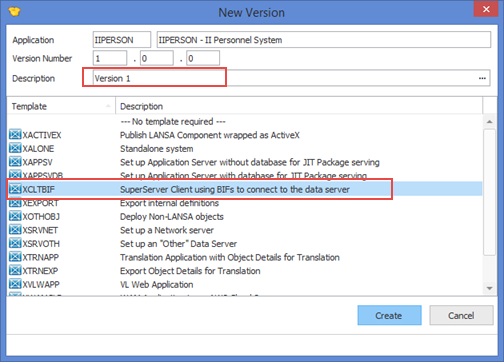Click the LANSA app icon in title bar
Image resolution: width=504 pixels, height=362 pixels.
click(15, 12)
